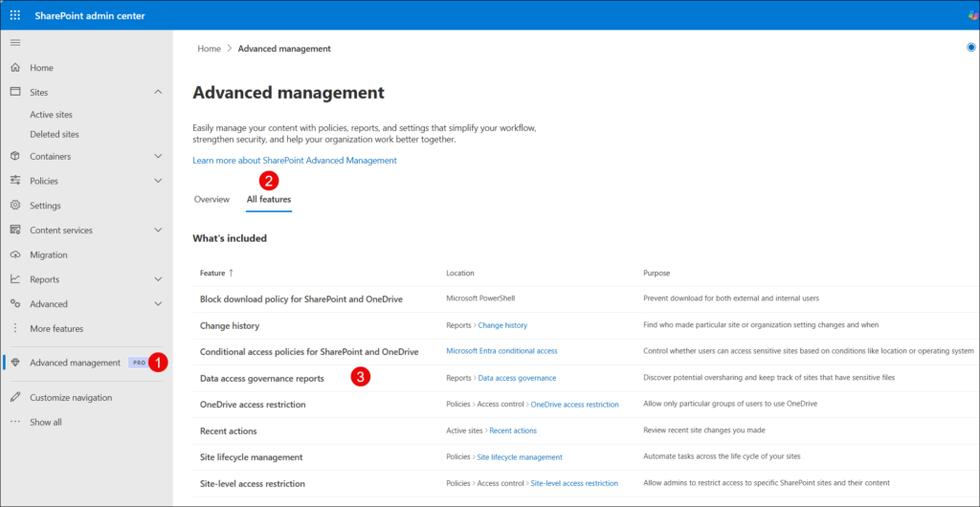Open the Change history location link
Screen dimensions: 980x507
[x=502, y=325]
